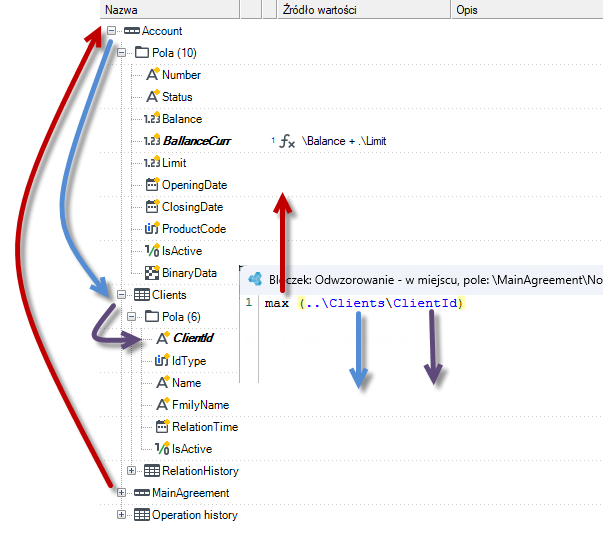Viewport: 603px width, 551px height.
Task: Click the Name text field icon
Action: click(x=163, y=382)
